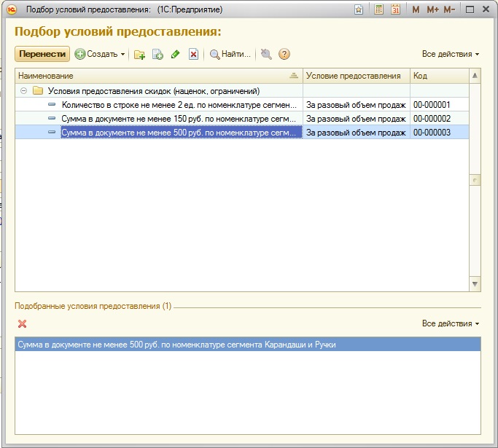
Task: Select the Количество в строке не менее 2 ед. row
Action: [x=179, y=105]
